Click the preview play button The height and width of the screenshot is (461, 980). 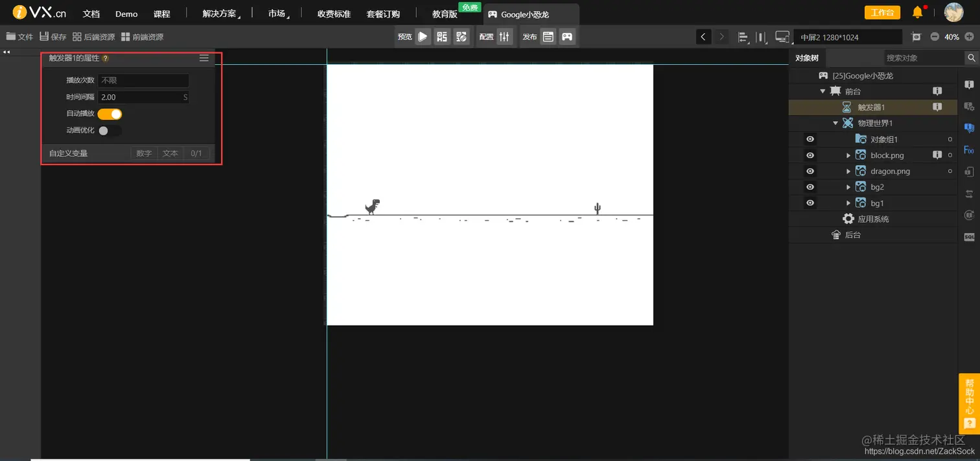point(423,37)
